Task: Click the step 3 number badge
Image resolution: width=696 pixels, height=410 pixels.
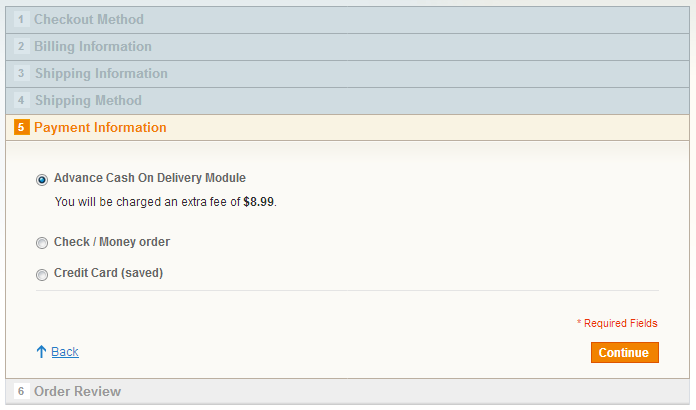Action: pyautogui.click(x=21, y=74)
